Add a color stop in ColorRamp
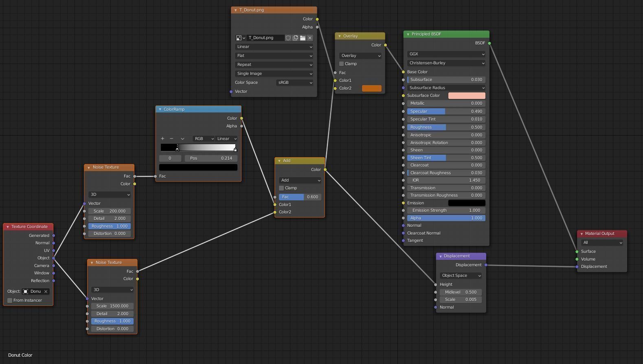This screenshot has width=643, height=364. [162, 139]
